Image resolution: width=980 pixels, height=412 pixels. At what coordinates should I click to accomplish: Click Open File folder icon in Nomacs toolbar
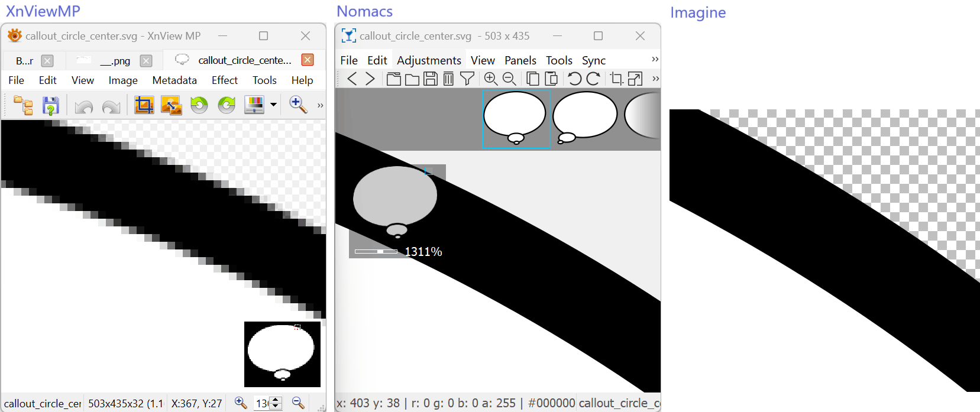coord(412,79)
